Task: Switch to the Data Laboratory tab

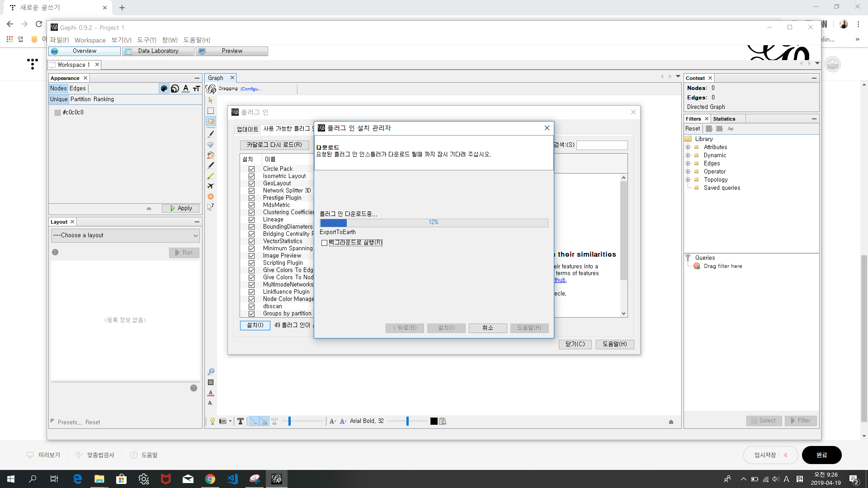Action: pyautogui.click(x=158, y=51)
